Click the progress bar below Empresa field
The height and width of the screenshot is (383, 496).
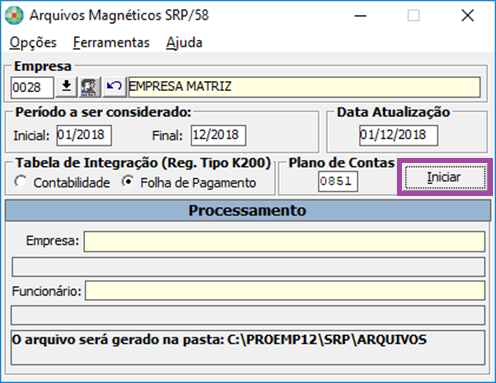click(248, 267)
